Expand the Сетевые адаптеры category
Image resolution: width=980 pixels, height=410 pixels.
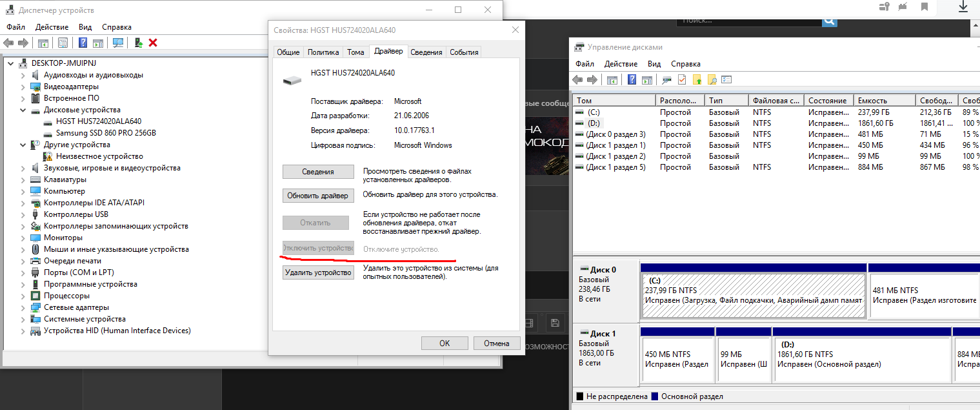pyautogui.click(x=23, y=307)
